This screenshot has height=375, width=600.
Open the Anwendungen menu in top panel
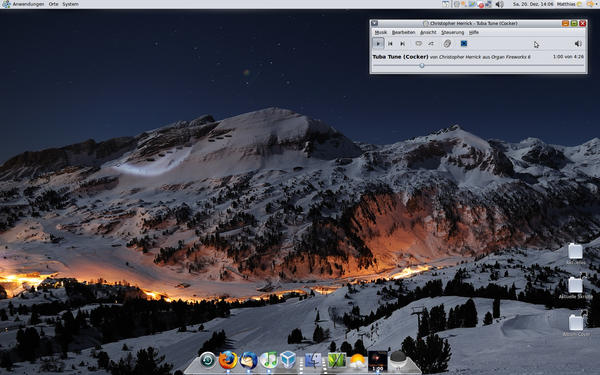28,4
